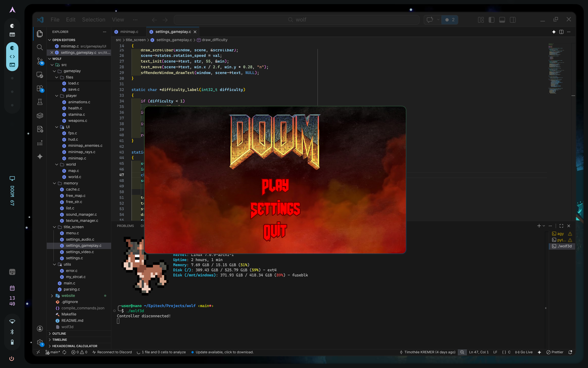Toggle Go Live server in status bar
588x368 pixels.
(x=524, y=352)
